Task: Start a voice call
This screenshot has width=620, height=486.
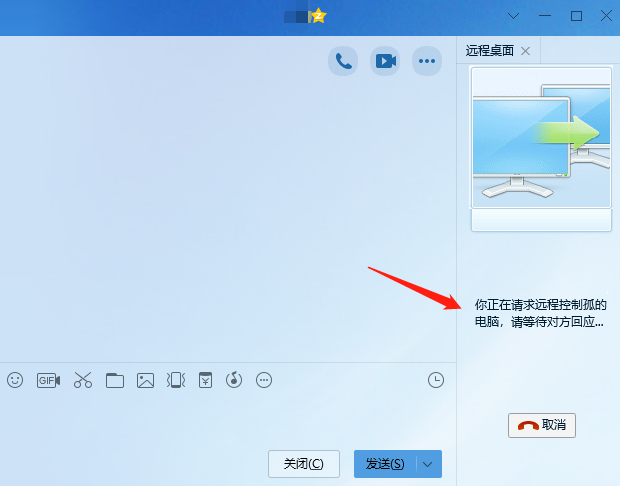Action: click(x=343, y=61)
